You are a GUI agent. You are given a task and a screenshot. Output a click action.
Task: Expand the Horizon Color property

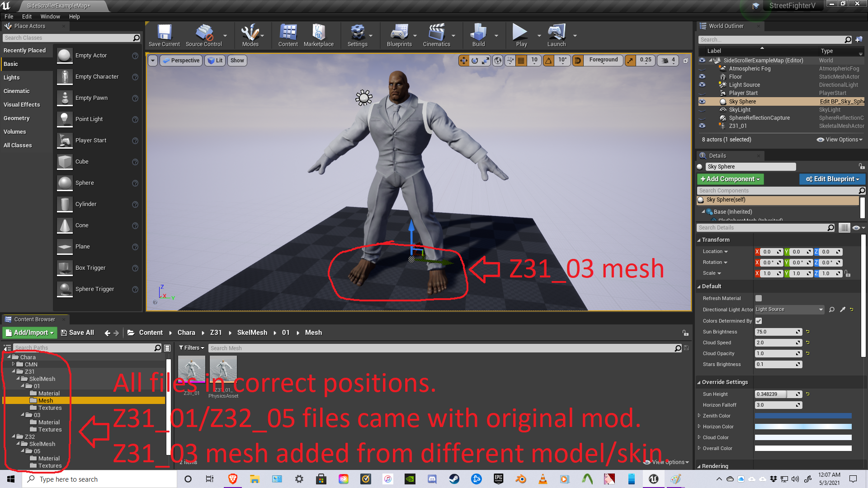(699, 427)
